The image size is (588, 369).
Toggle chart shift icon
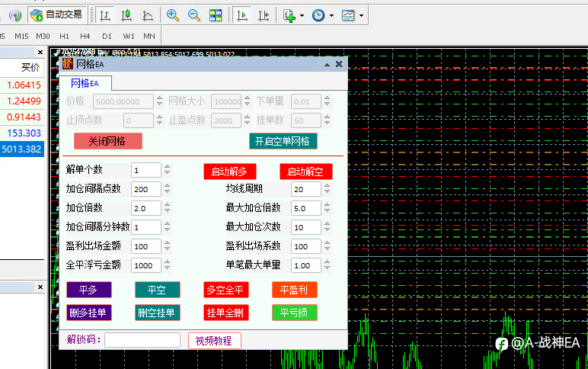pyautogui.click(x=263, y=14)
